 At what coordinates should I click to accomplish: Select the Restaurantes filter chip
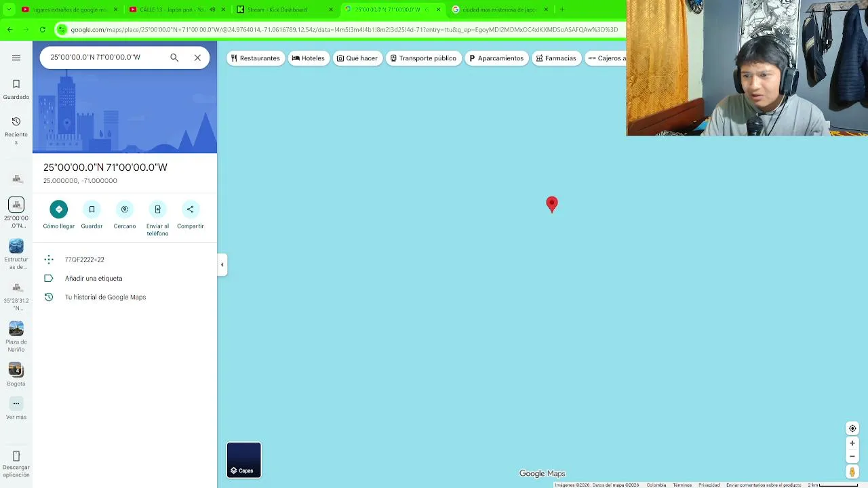coord(255,58)
